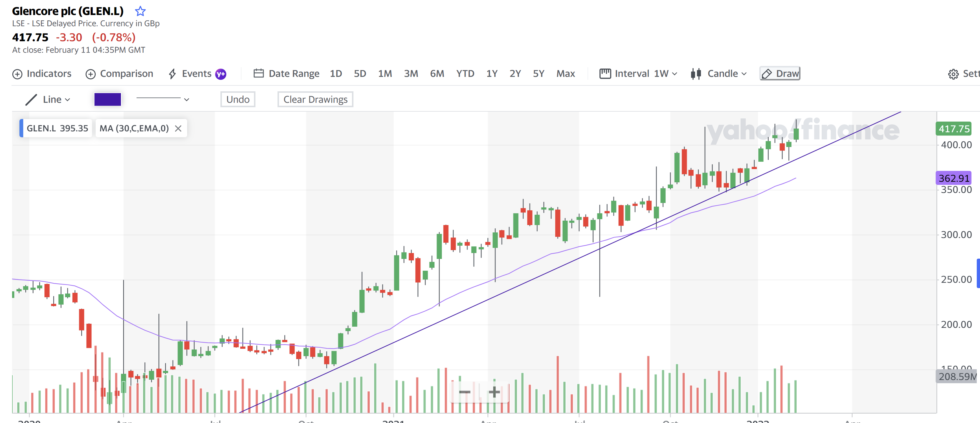Open the Comparison menu

[119, 73]
